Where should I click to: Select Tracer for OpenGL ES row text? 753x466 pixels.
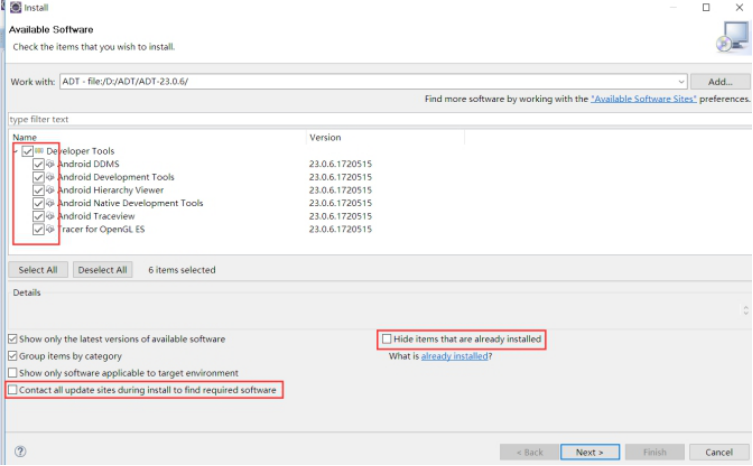(101, 229)
